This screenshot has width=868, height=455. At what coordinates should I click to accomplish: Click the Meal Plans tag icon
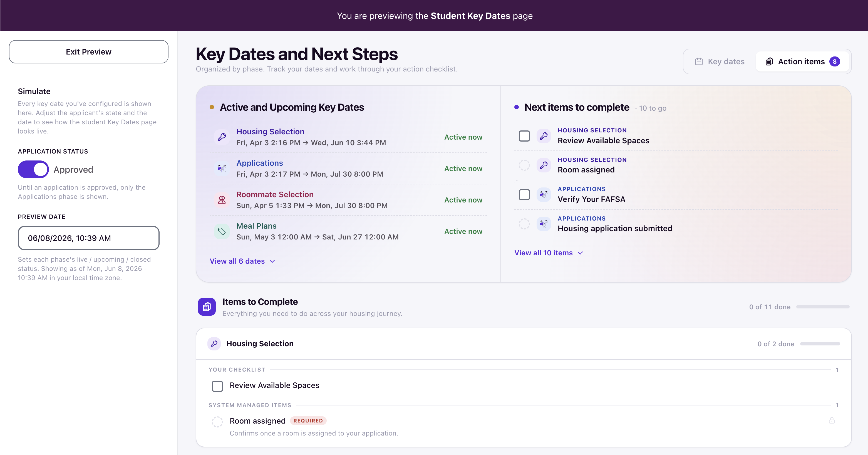click(222, 231)
